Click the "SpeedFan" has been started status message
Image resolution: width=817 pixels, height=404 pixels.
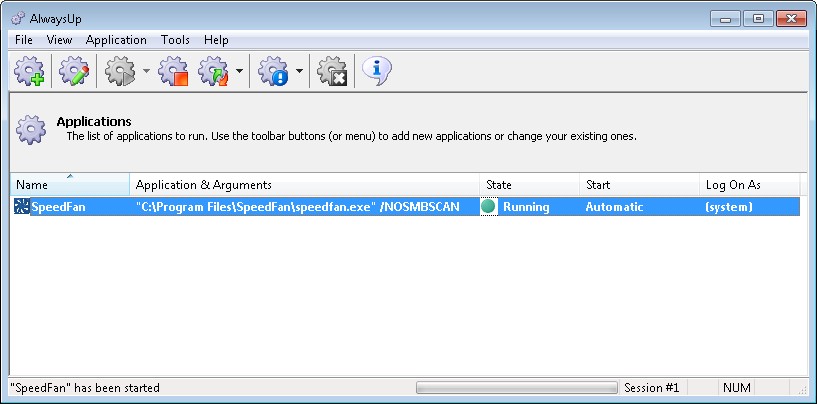(85, 388)
